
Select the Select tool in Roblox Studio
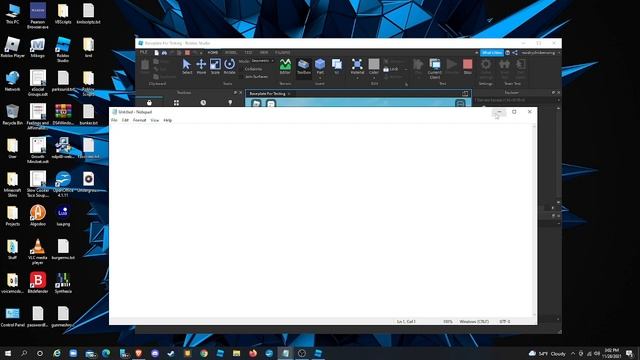point(187,66)
